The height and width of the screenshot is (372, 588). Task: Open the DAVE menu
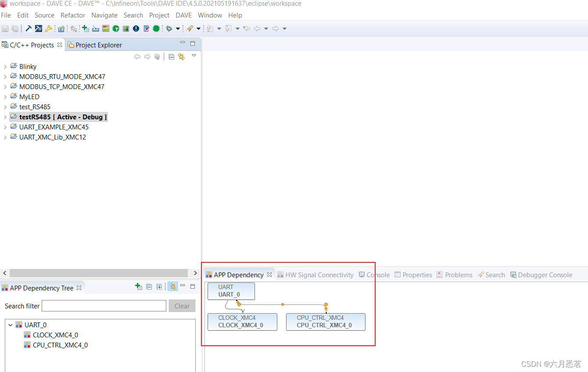click(x=183, y=15)
